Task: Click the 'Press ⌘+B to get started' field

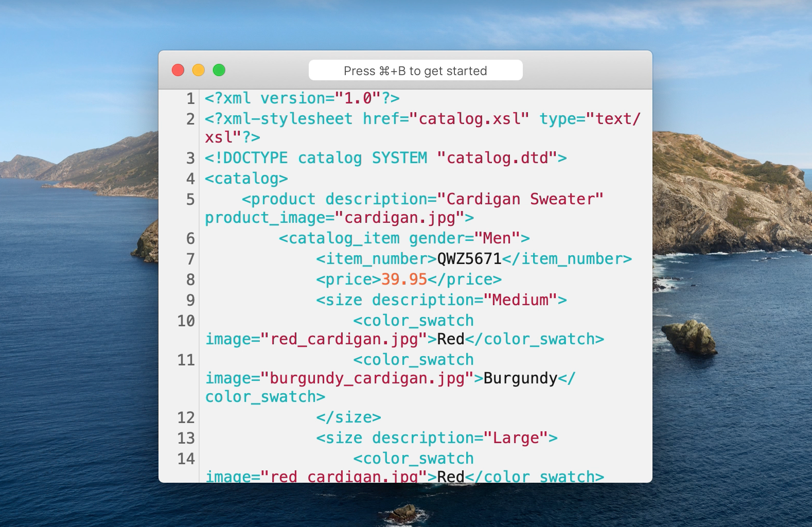Action: click(x=415, y=71)
